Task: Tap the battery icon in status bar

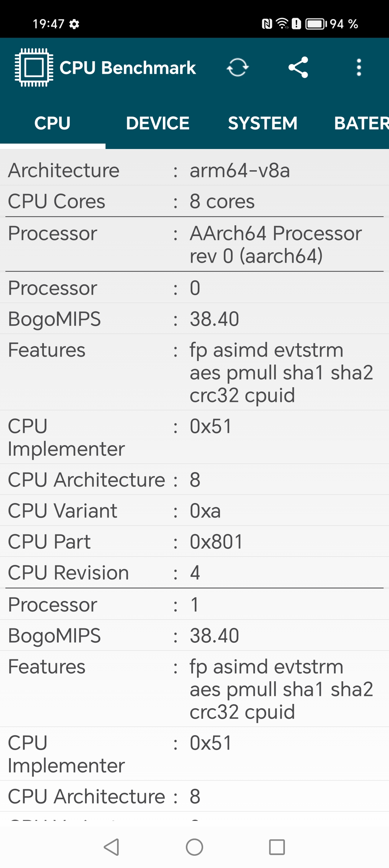Action: 316,24
